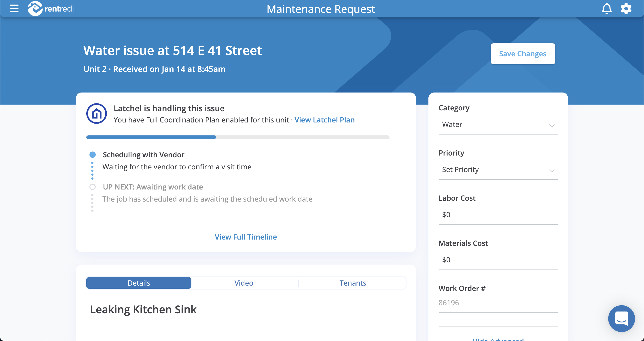Click the 'Priority' field label
The width and height of the screenshot is (644, 341).
451,153
